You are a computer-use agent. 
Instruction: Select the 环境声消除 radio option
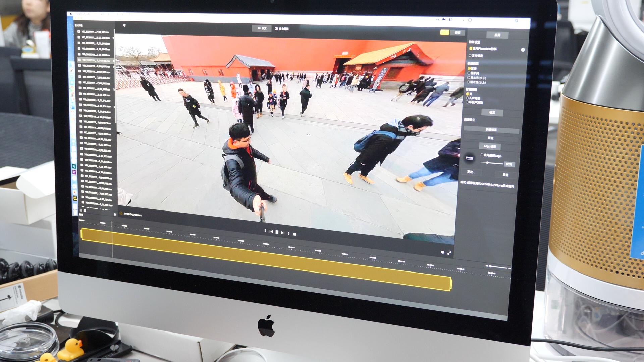coord(467,102)
